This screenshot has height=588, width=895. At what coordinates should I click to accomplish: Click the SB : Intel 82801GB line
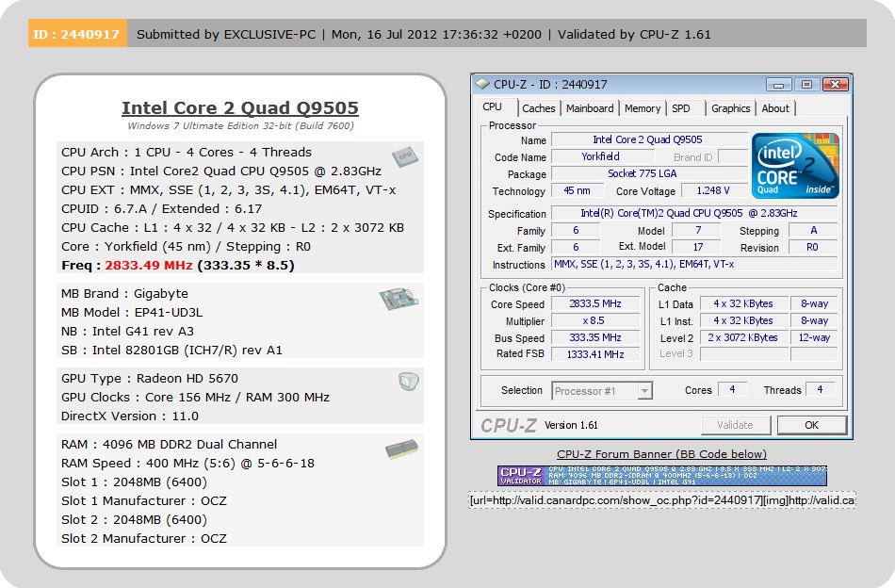pyautogui.click(x=171, y=350)
